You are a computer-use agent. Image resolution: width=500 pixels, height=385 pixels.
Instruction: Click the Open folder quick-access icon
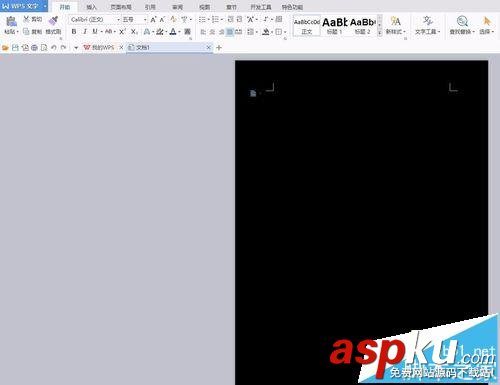point(5,48)
